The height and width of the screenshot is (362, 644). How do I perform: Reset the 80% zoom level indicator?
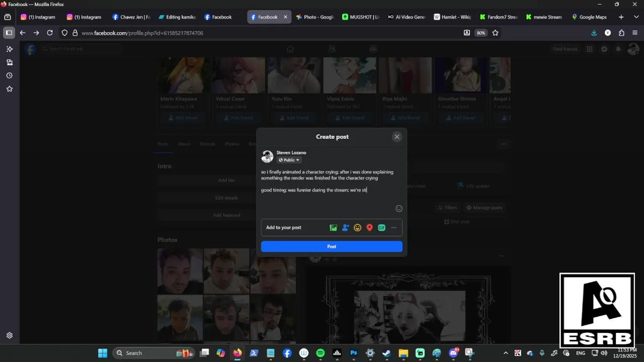481,33
